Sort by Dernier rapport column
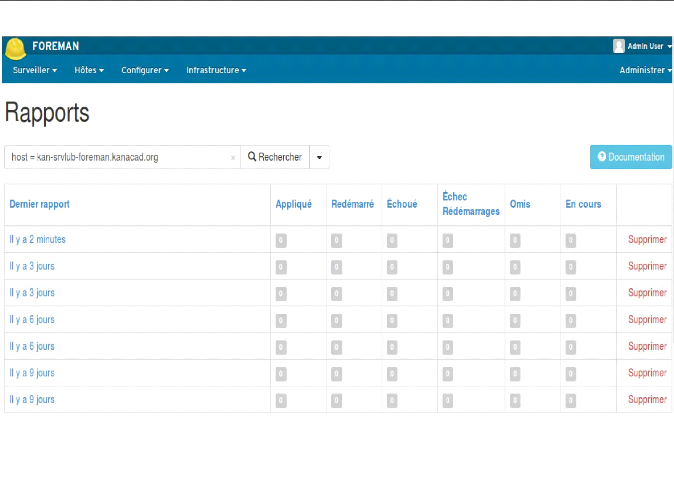 coord(39,204)
